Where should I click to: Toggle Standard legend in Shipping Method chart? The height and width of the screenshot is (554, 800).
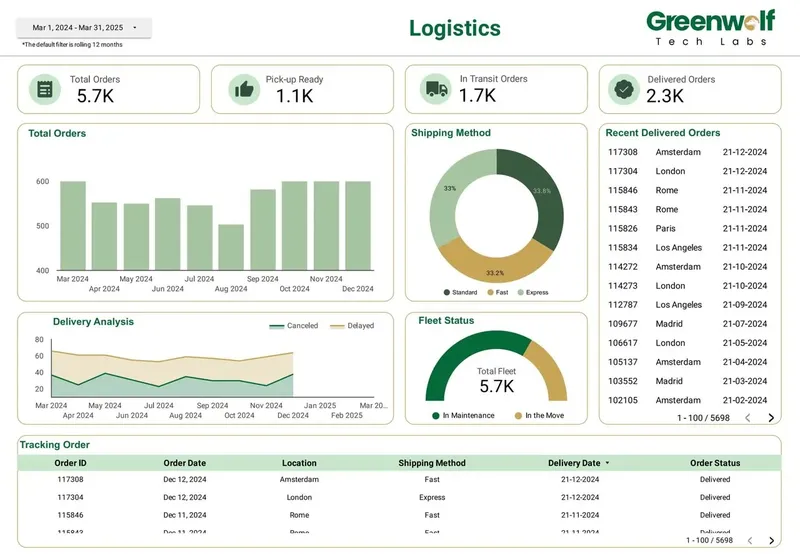click(x=460, y=292)
